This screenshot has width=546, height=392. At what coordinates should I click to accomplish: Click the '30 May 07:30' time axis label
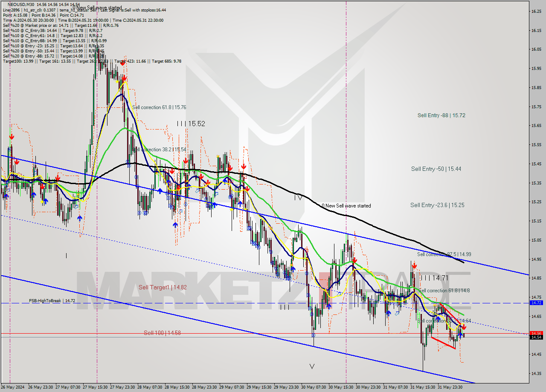[x=314, y=387]
